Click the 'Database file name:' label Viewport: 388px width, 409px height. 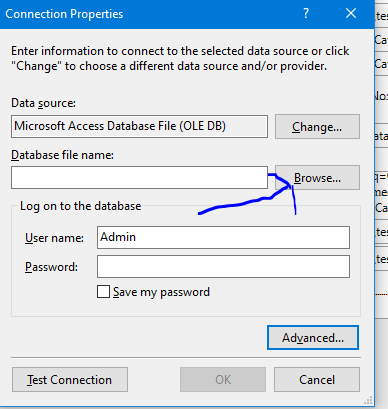tap(63, 155)
